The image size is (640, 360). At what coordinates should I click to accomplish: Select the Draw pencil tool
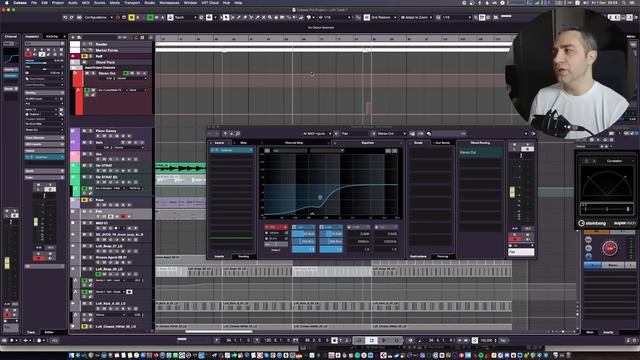click(x=239, y=18)
